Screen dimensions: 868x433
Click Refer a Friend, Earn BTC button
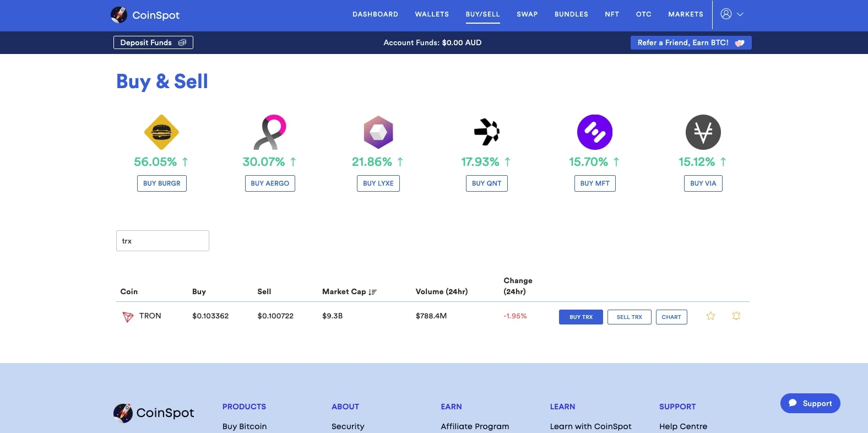691,42
